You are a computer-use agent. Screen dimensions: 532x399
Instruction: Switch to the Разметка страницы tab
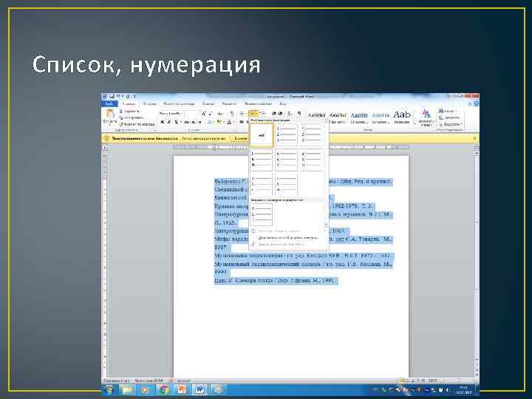coord(180,104)
